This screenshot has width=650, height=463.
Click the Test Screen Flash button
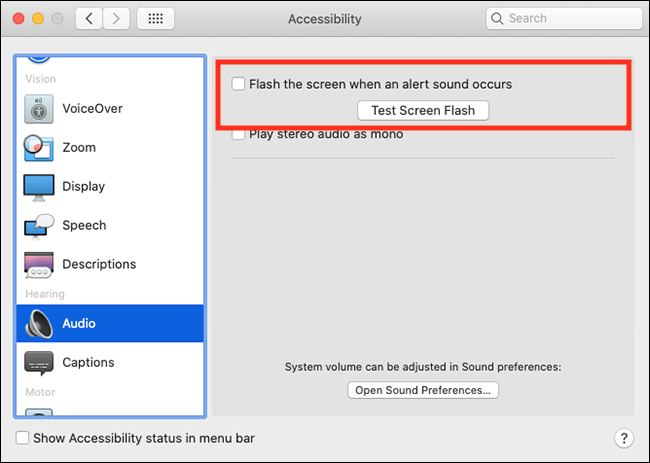pyautogui.click(x=423, y=111)
